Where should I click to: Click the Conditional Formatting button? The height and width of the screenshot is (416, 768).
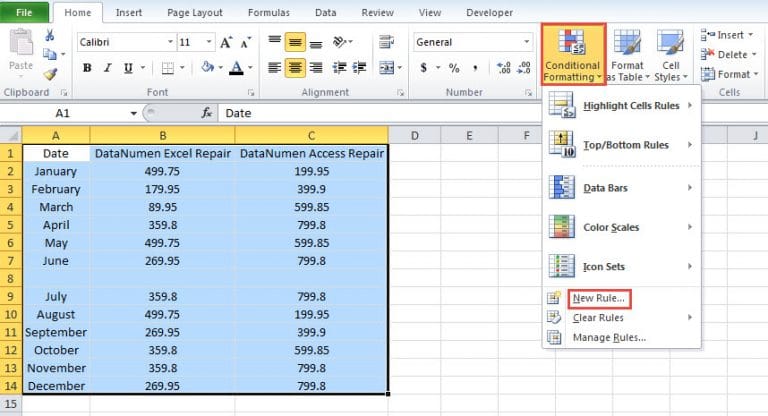click(573, 55)
